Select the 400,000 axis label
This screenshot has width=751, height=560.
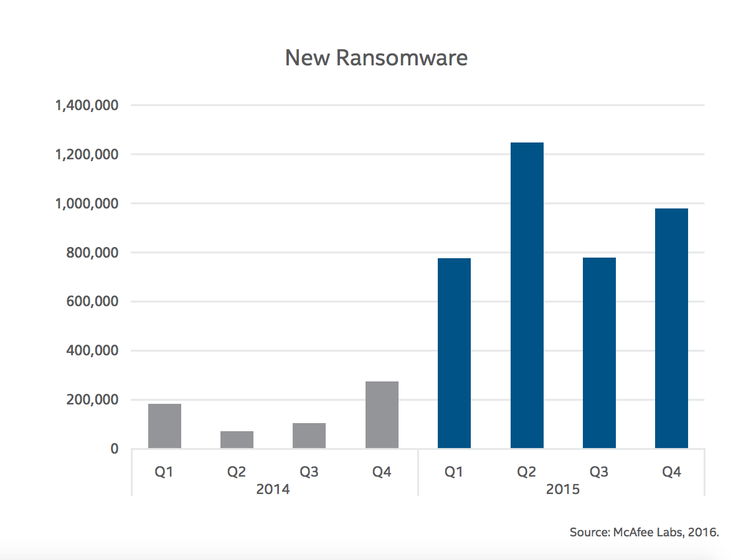(x=92, y=351)
